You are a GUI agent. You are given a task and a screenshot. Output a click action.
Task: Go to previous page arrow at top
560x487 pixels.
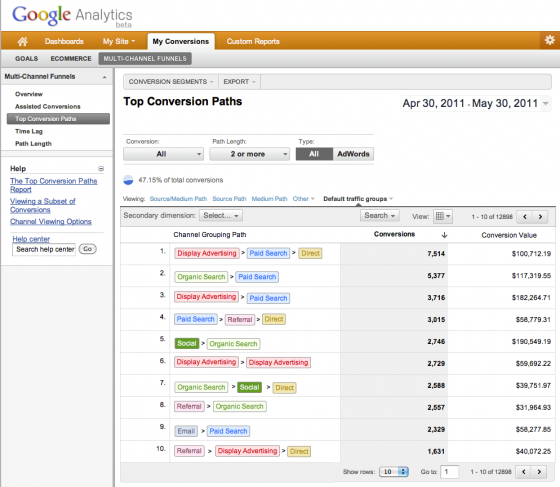(525, 216)
